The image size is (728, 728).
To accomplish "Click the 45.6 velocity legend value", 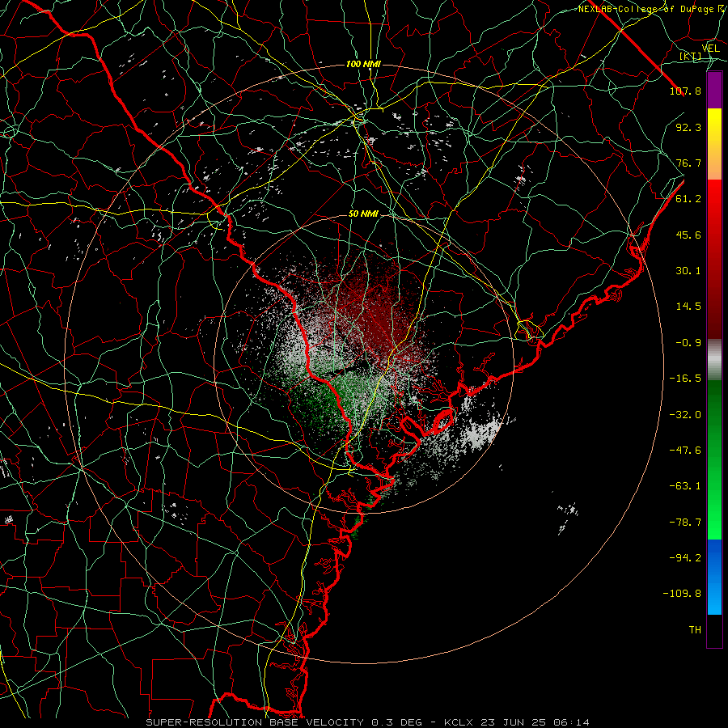I will [688, 235].
